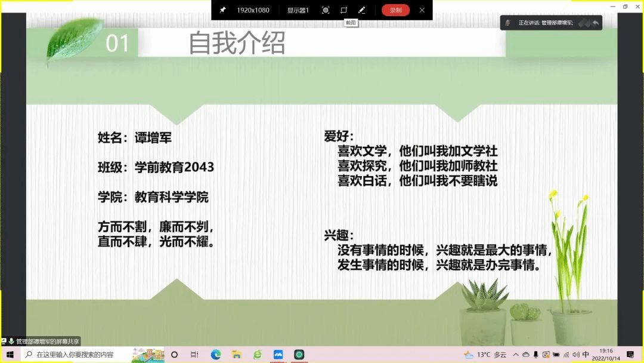Image resolution: width=644 pixels, height=363 pixels.
Task: Select the region screenshot crop icon
Action: (343, 10)
